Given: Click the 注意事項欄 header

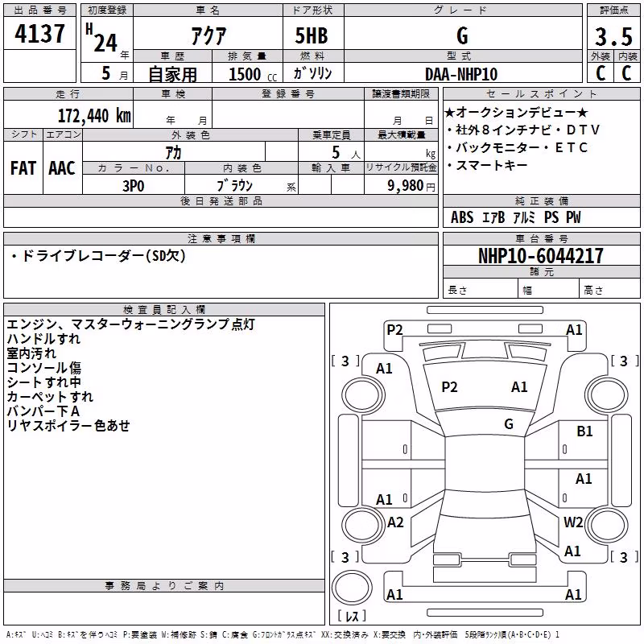Looking at the screenshot, I should 221,238.
